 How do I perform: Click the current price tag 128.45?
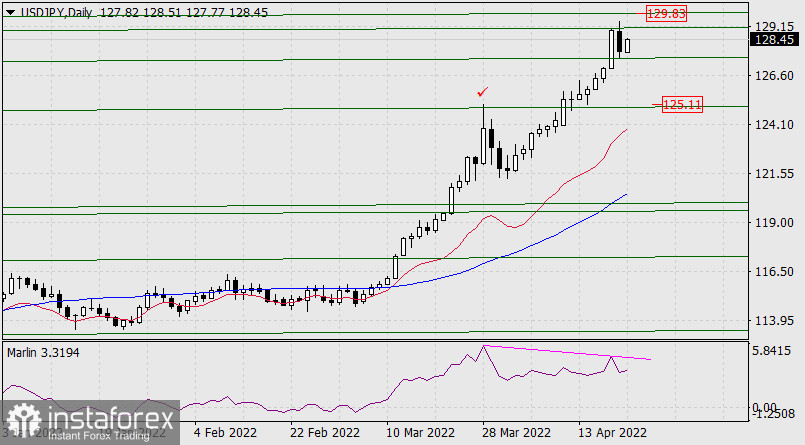click(x=775, y=40)
